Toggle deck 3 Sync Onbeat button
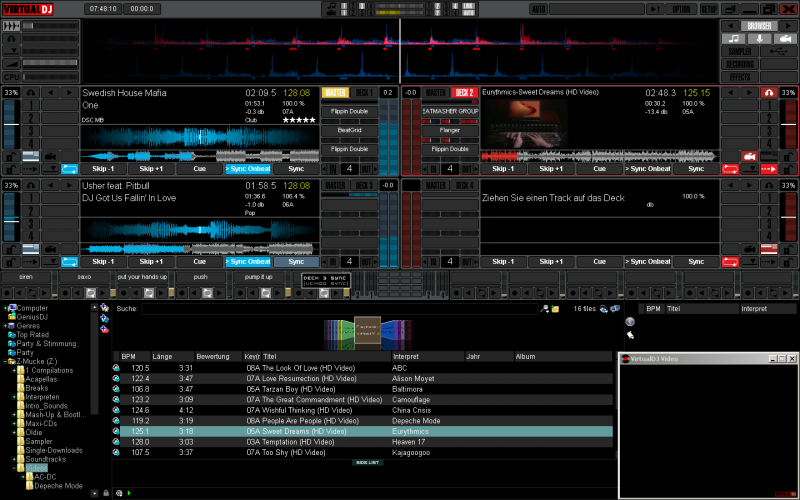The width and height of the screenshot is (800, 500). tap(248, 262)
